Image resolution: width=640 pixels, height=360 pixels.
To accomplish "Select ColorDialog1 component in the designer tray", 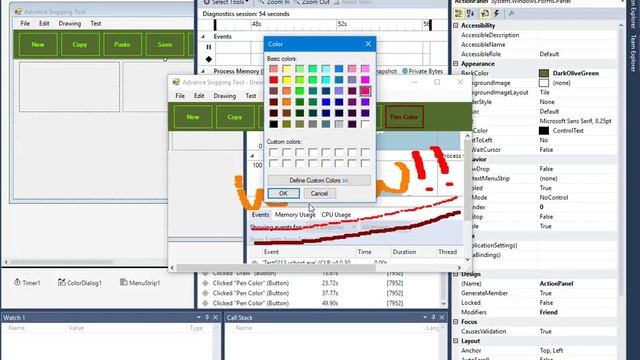I will (80, 282).
